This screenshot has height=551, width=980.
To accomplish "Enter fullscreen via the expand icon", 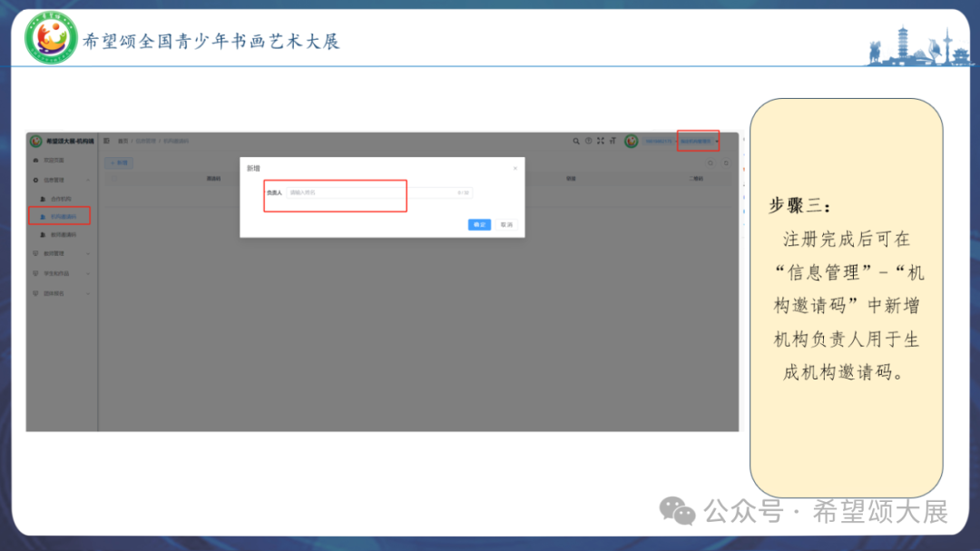I will coord(601,140).
